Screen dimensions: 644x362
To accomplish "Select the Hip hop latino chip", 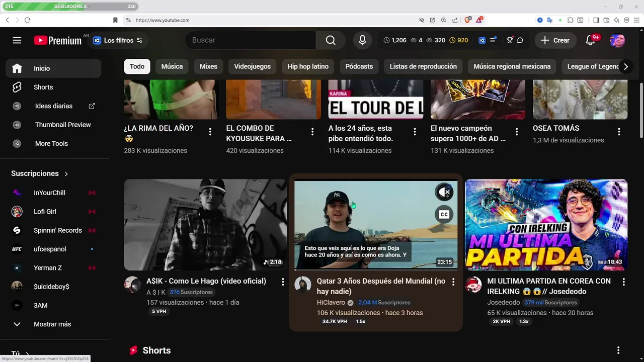I will 308,66.
